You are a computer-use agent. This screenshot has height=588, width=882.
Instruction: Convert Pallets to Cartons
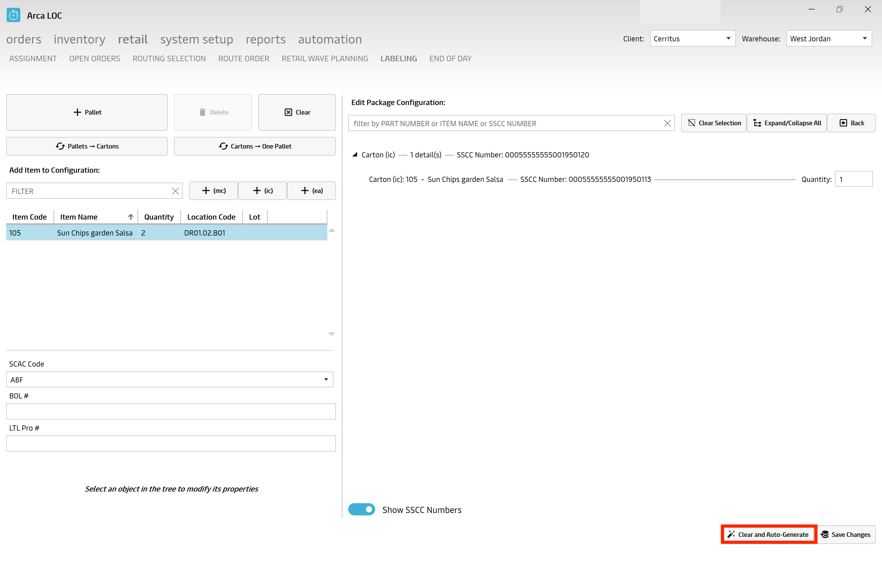point(87,146)
